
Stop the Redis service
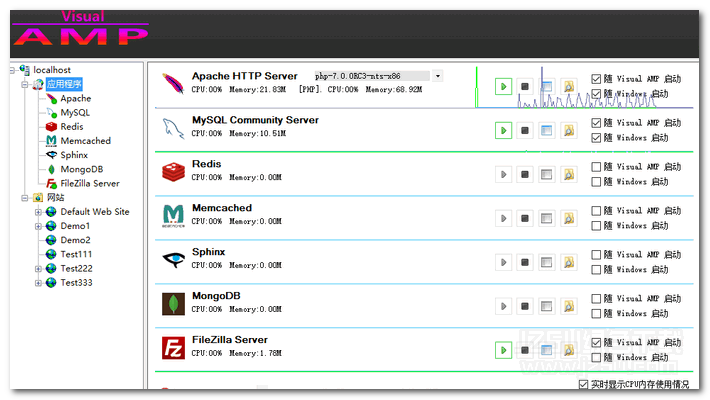tap(525, 174)
